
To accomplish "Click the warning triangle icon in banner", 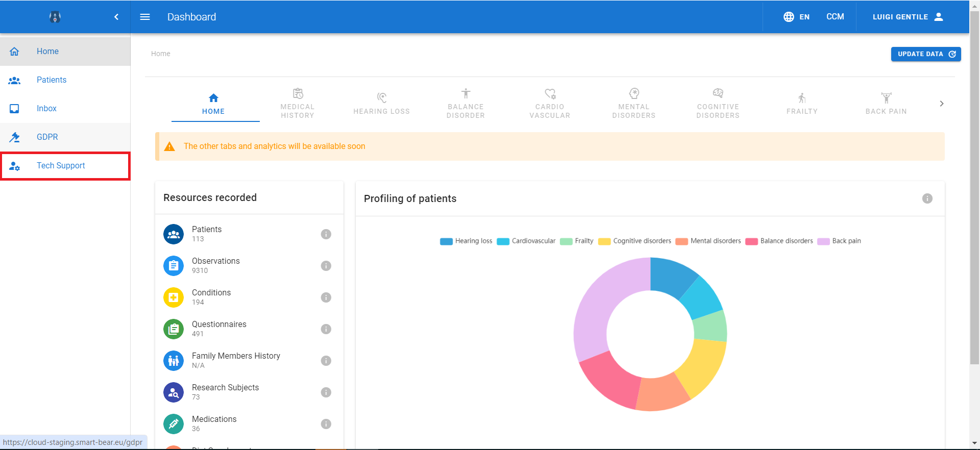I will click(169, 146).
